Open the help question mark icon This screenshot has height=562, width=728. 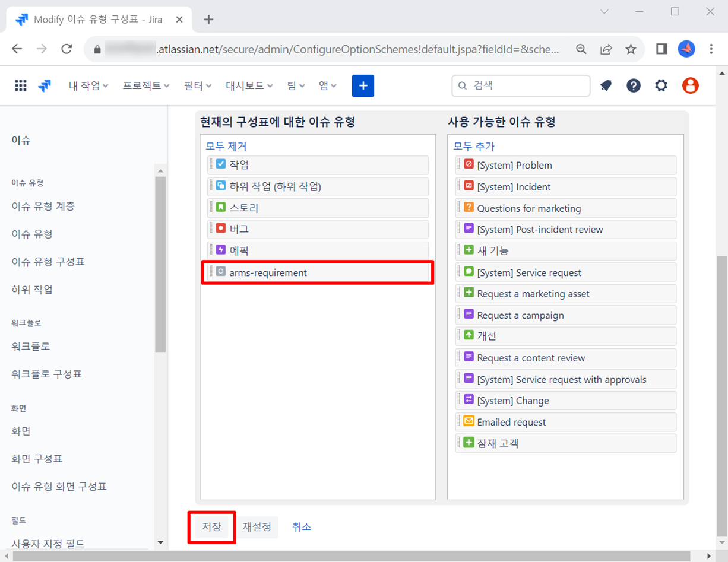click(634, 86)
